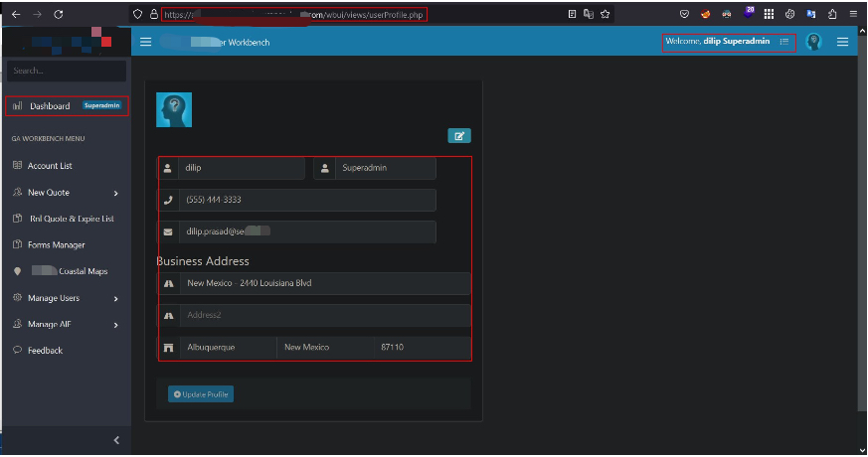Click the profile avatar head image
The height and width of the screenshot is (457, 868).
point(173,110)
